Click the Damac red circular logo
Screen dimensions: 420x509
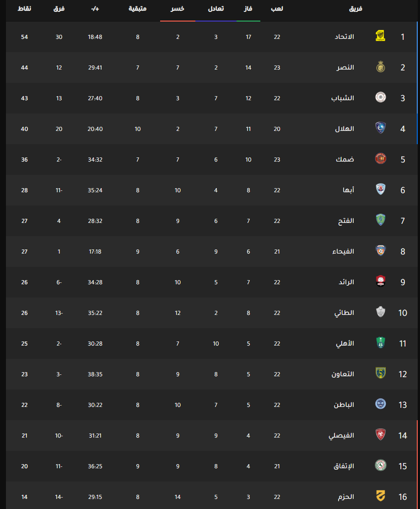tap(380, 158)
